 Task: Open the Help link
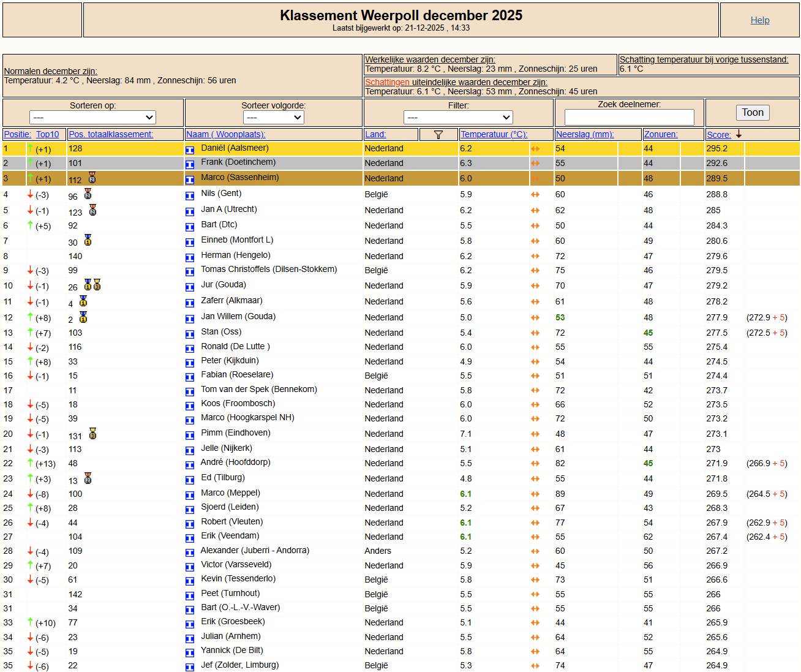pyautogui.click(x=760, y=20)
